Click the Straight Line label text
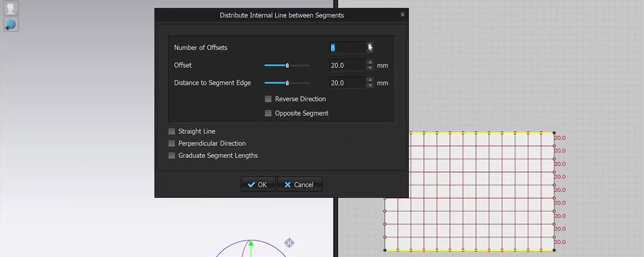 click(197, 131)
